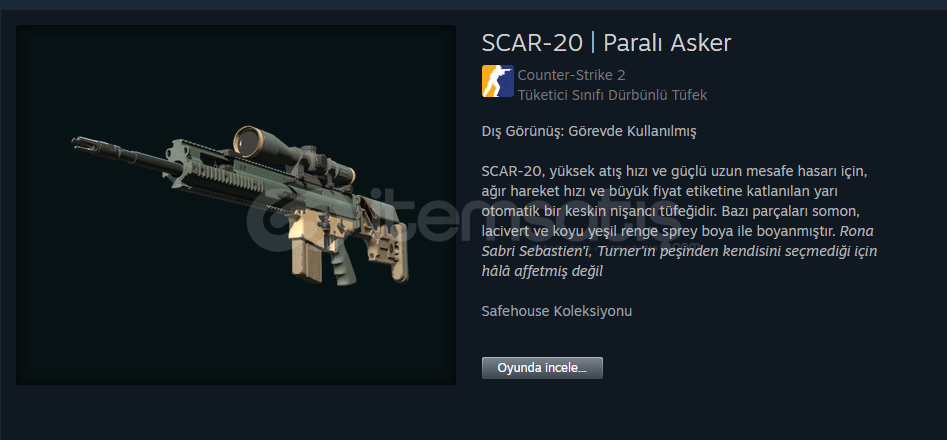Click the rifle's scope lens in the preview
947x440 pixels.
click(247, 141)
